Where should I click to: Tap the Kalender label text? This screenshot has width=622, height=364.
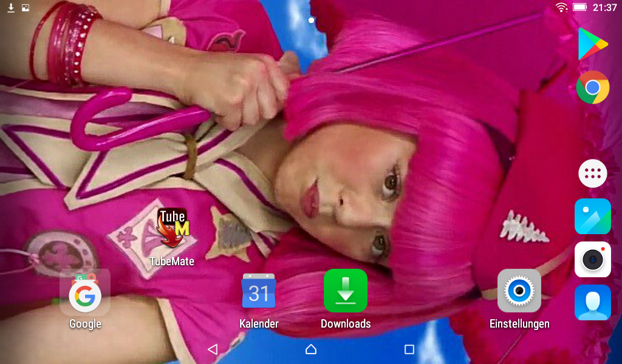tap(259, 323)
